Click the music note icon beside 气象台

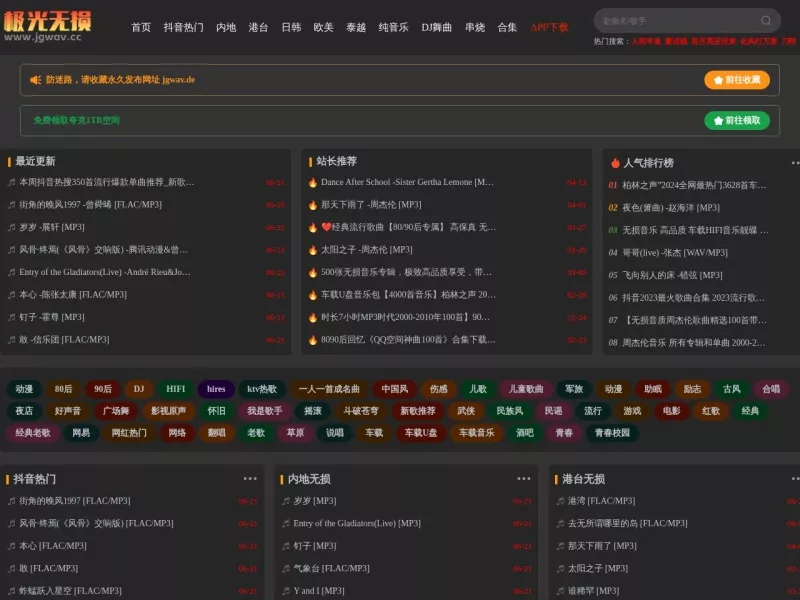(286, 568)
